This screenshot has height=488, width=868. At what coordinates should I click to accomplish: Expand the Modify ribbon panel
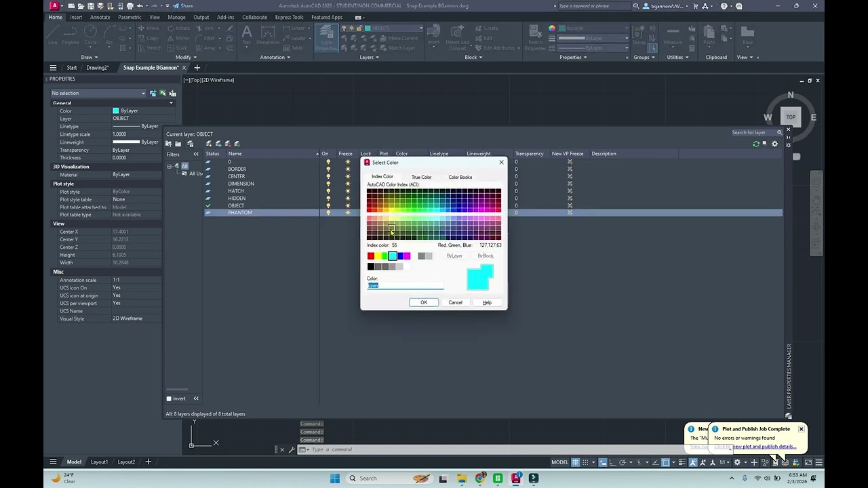pyautogui.click(x=185, y=57)
